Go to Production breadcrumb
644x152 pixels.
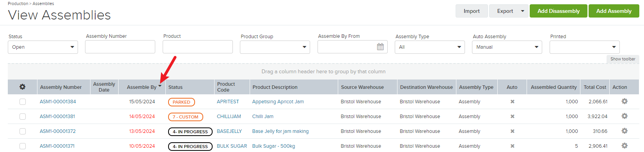[x=18, y=4]
